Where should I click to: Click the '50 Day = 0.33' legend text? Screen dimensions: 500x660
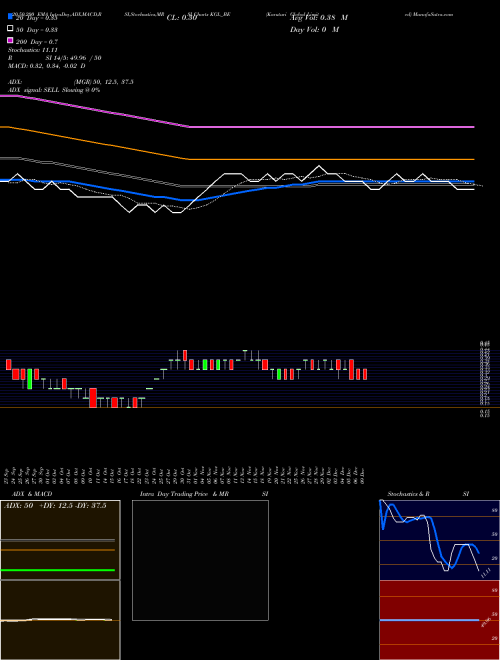pos(37,30)
